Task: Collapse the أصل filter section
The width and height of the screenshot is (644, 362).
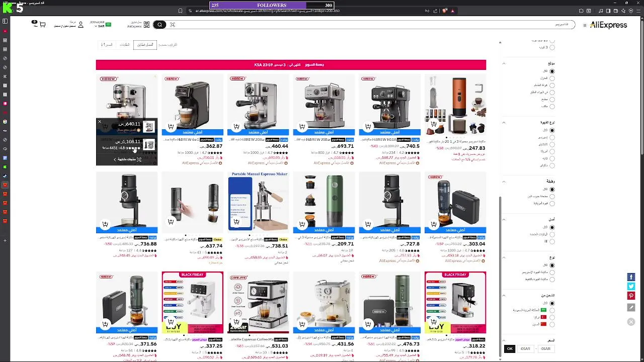Action: pyautogui.click(x=504, y=219)
